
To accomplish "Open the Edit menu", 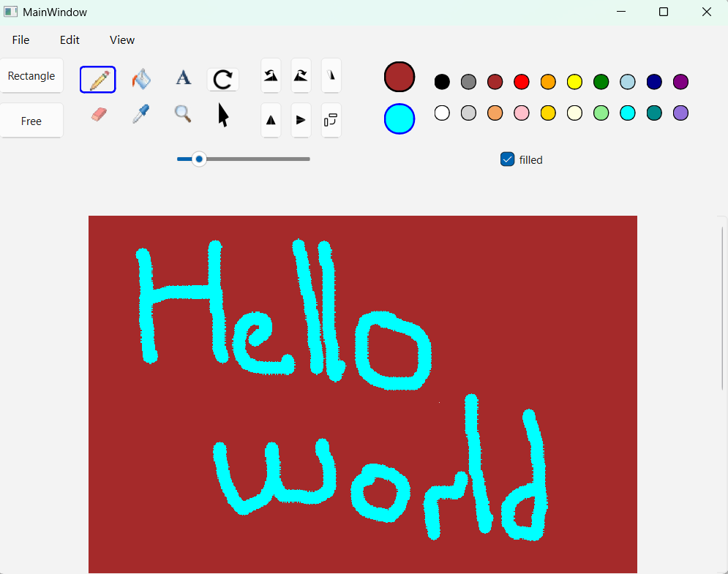I will (x=70, y=40).
